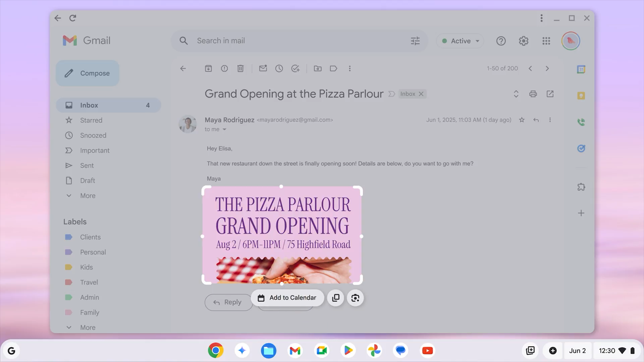Click the Pizza Parlour flyer image
644x362 pixels.
point(282,235)
